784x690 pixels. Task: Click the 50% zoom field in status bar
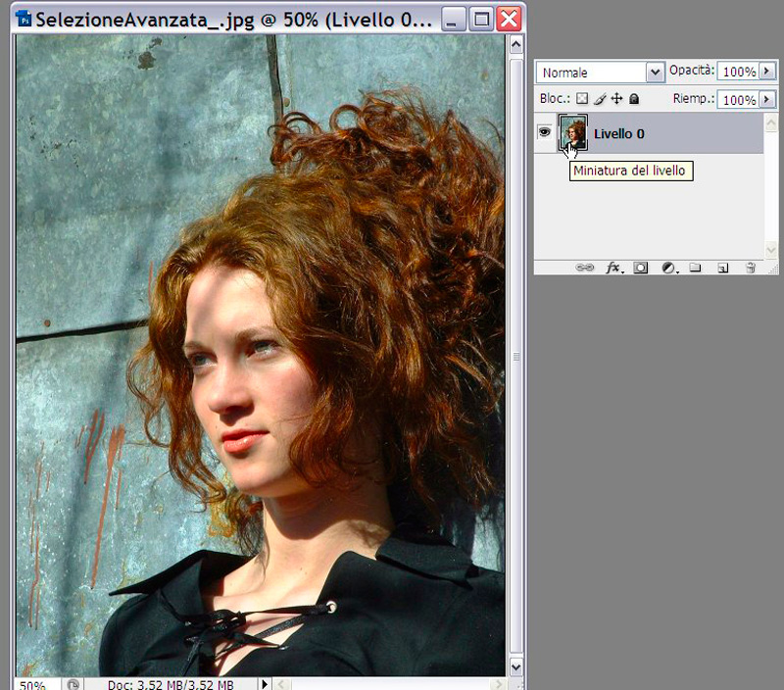[x=32, y=684]
